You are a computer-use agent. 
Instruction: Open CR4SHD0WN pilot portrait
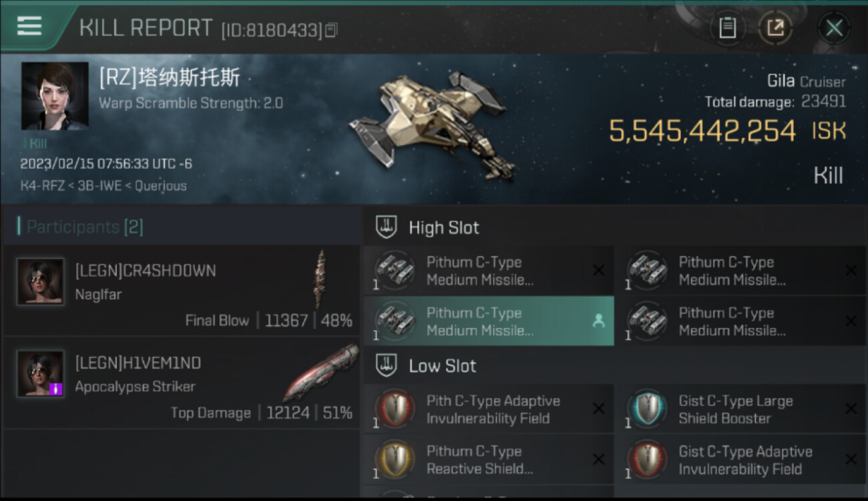tap(41, 282)
